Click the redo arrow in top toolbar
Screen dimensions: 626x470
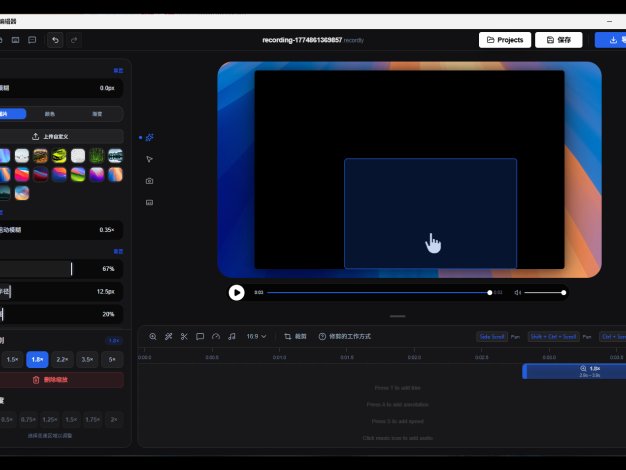tap(74, 40)
